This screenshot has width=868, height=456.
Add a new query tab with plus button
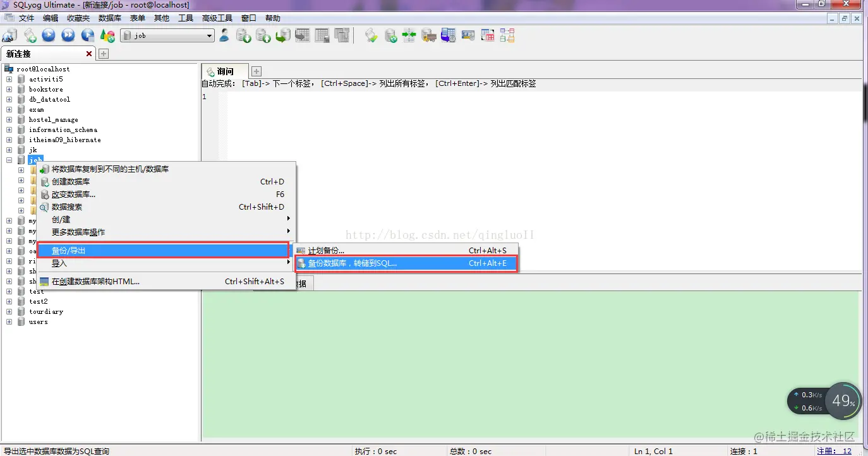[256, 71]
